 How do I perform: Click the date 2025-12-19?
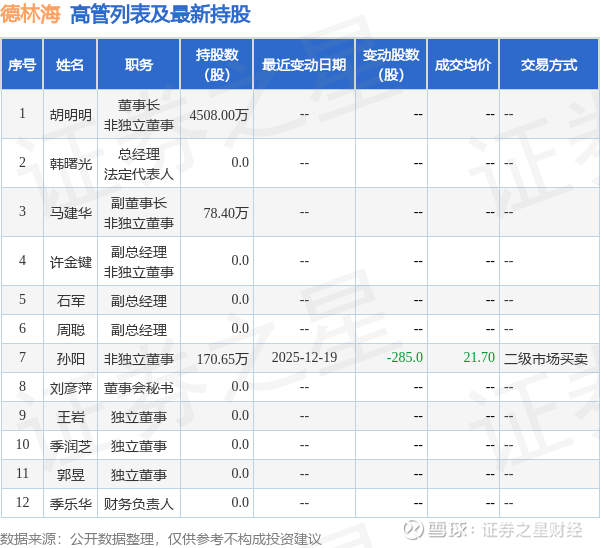point(304,357)
